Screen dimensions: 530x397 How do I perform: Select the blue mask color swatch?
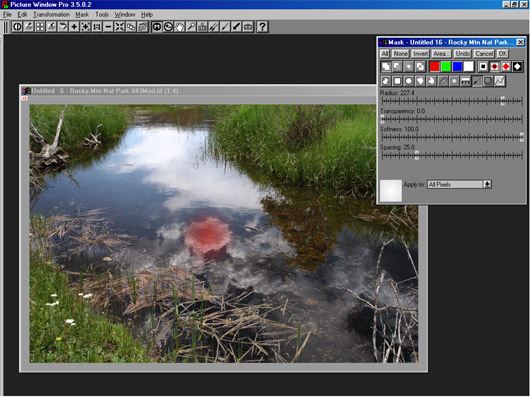[457, 67]
